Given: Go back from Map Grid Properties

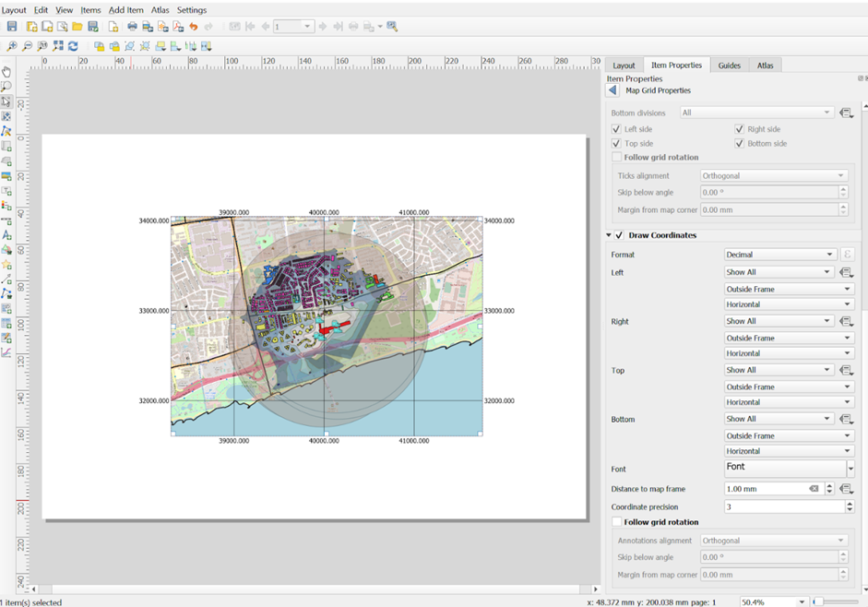Looking at the screenshot, I should click(613, 90).
